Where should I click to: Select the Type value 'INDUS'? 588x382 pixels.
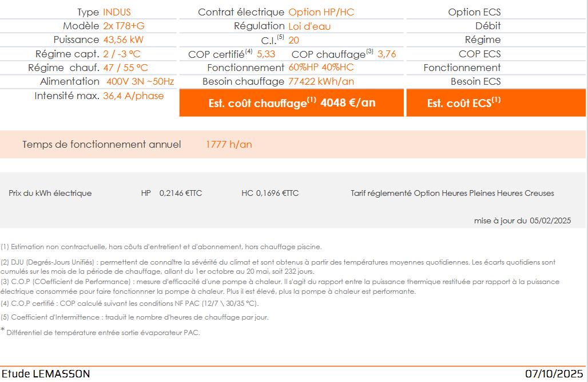(117, 12)
